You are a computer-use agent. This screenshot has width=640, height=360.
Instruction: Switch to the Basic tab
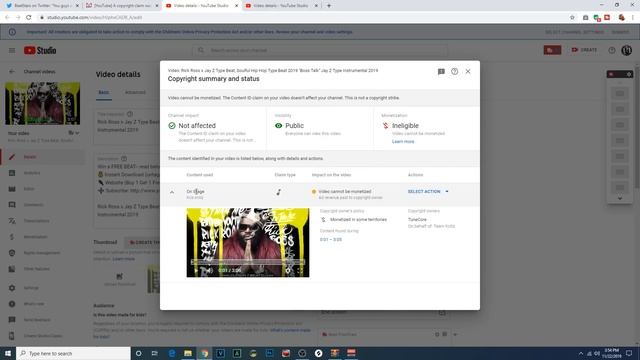[104, 93]
